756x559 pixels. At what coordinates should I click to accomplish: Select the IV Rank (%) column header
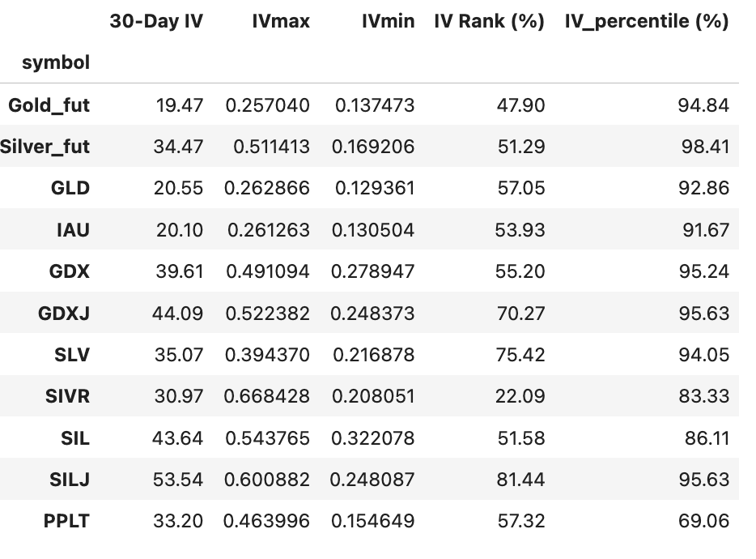point(489,22)
